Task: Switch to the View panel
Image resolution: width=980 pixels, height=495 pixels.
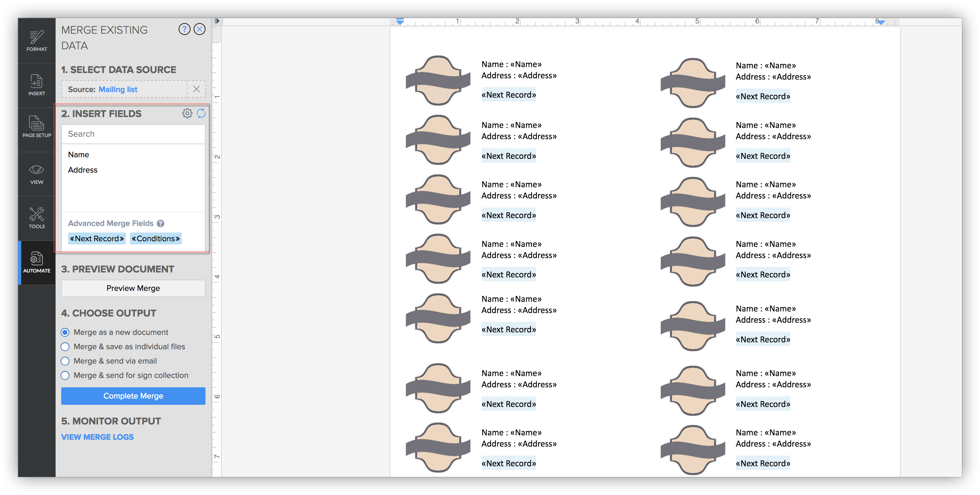Action: pos(36,174)
